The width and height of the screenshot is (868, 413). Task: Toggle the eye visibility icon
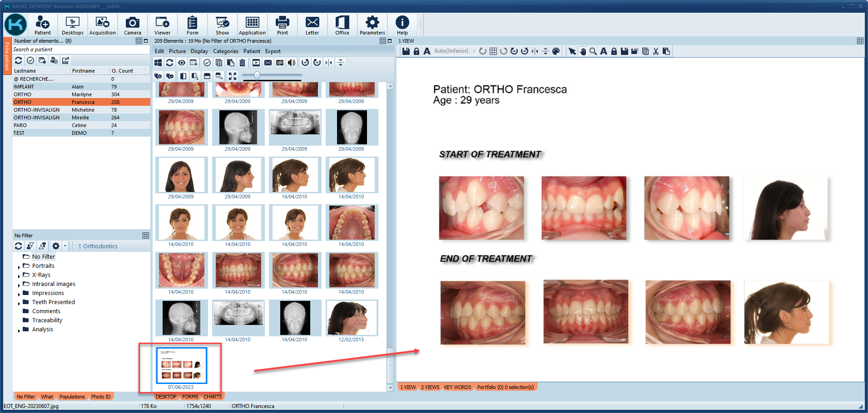pos(182,63)
